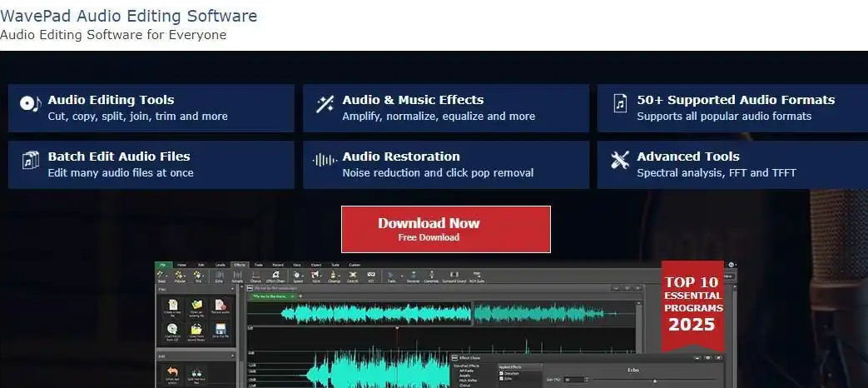This screenshot has height=388, width=868.
Task: Click the Batch Edit Audio Files icon
Action: click(31, 161)
